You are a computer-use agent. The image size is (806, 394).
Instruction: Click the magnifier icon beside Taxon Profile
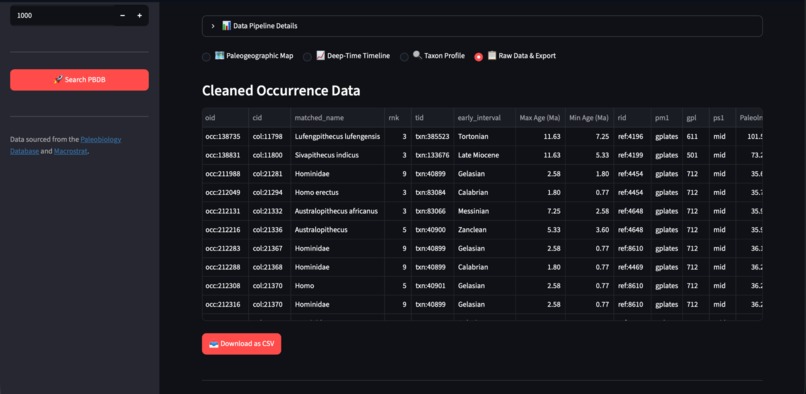417,56
